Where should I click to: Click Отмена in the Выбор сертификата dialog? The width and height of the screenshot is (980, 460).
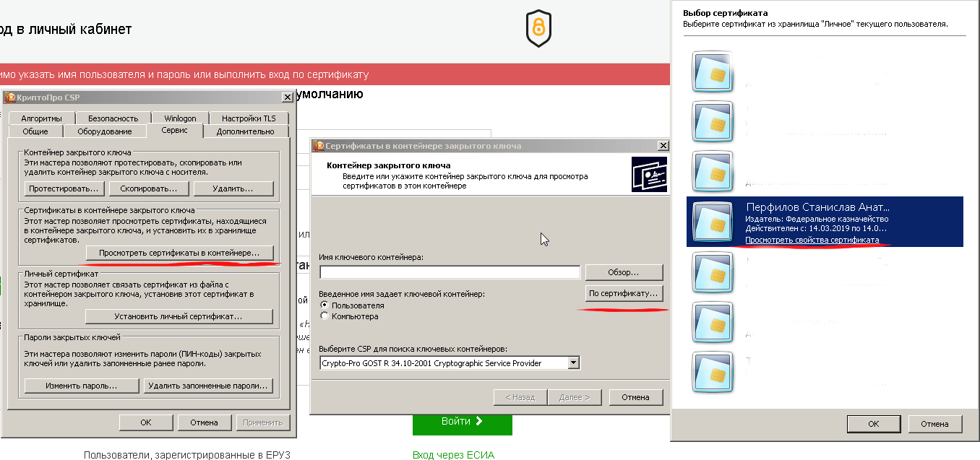(935, 424)
